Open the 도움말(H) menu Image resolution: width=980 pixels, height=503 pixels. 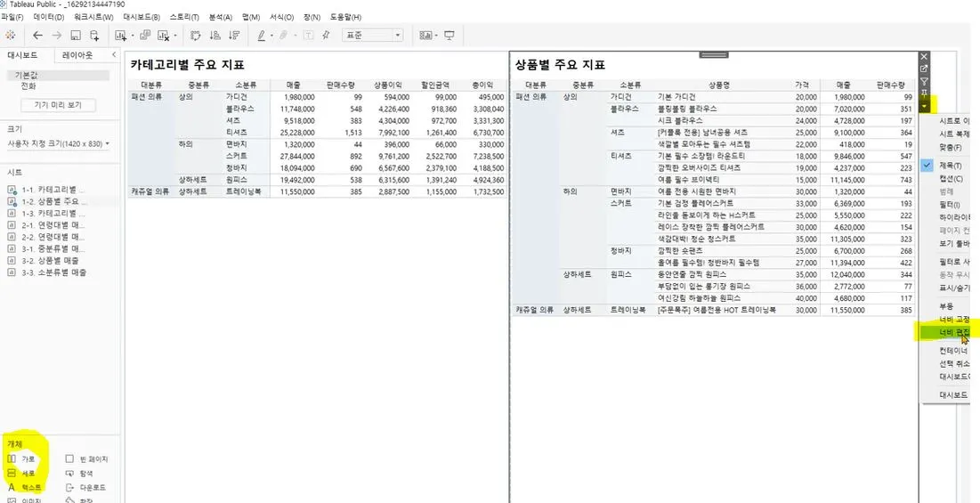click(x=345, y=17)
